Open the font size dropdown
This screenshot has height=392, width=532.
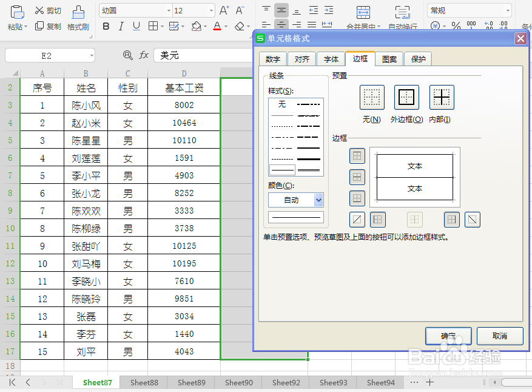tap(210, 10)
